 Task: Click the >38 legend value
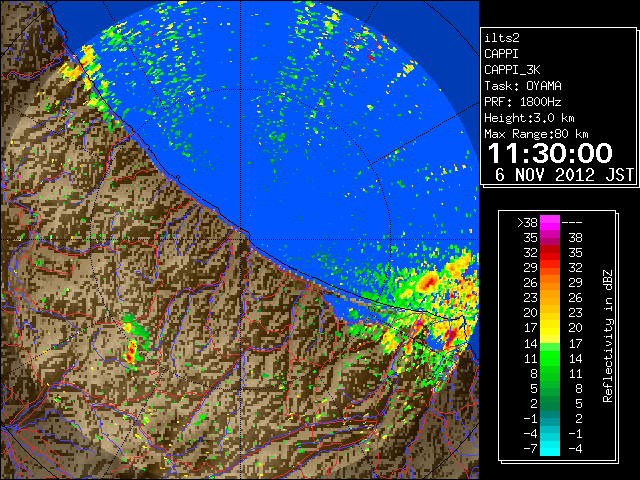pos(527,223)
